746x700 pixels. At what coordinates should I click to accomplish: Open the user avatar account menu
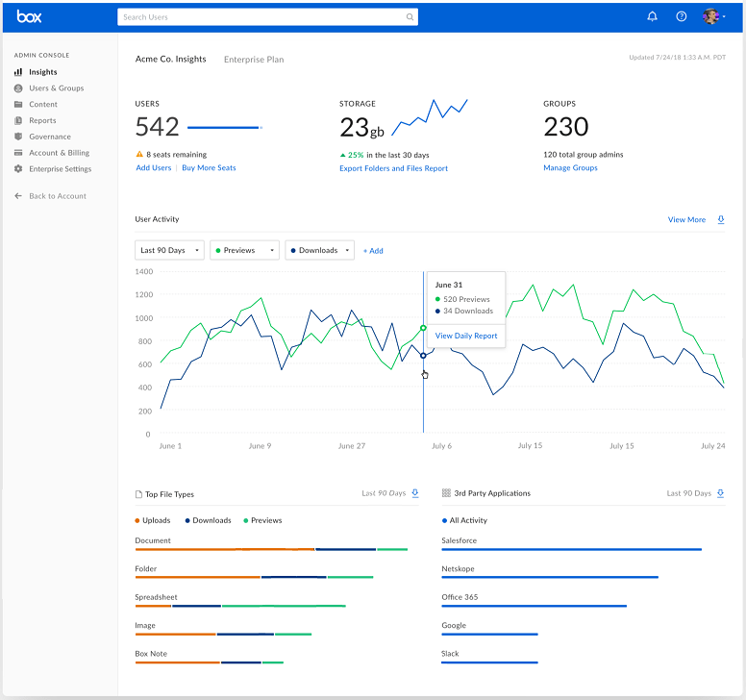tap(712, 16)
